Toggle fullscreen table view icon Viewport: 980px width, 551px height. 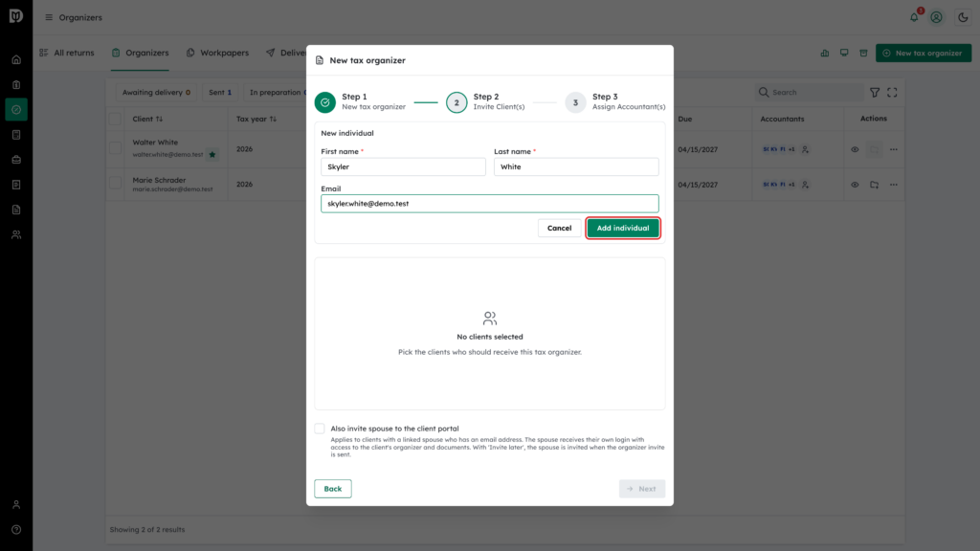(892, 93)
